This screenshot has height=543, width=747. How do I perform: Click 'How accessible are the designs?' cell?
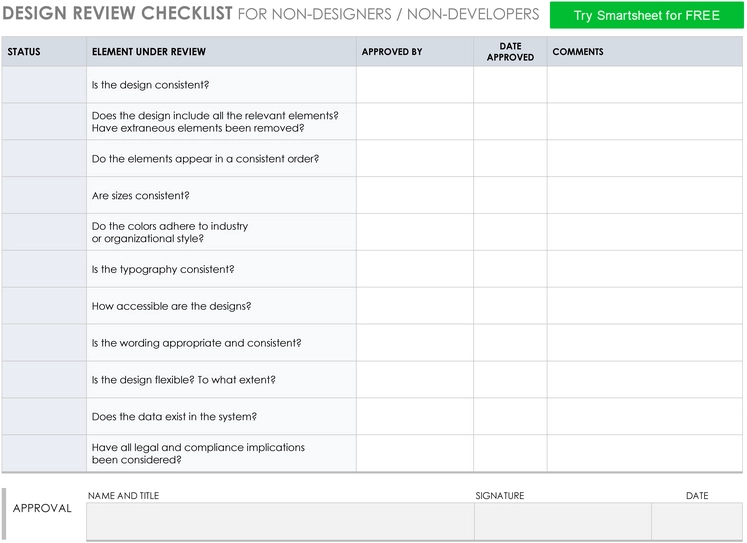(221, 306)
